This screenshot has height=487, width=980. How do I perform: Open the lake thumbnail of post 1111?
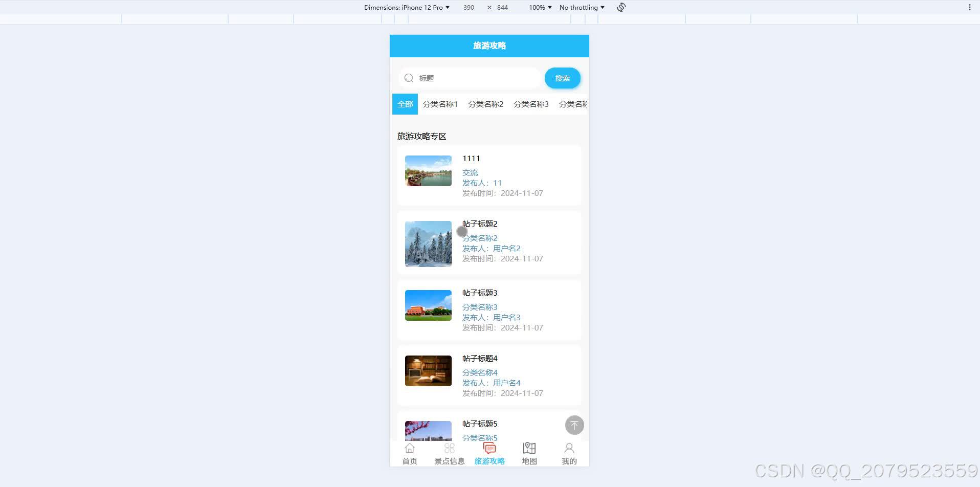[428, 171]
